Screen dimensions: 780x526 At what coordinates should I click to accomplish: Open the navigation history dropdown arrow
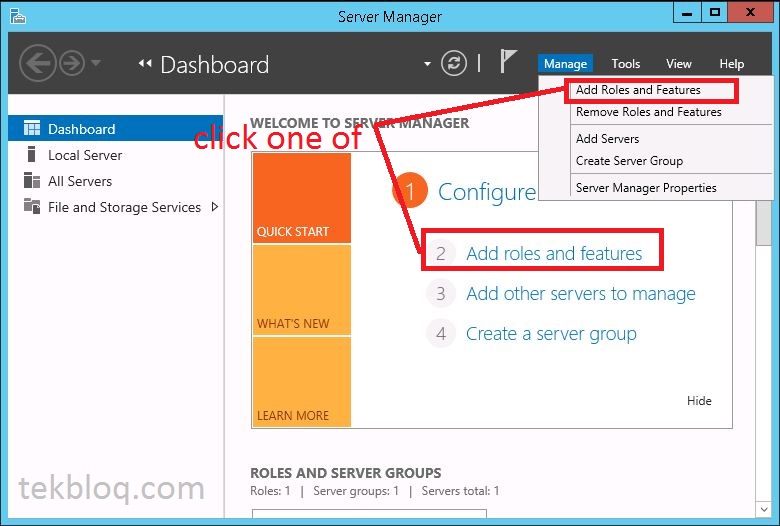pos(96,63)
